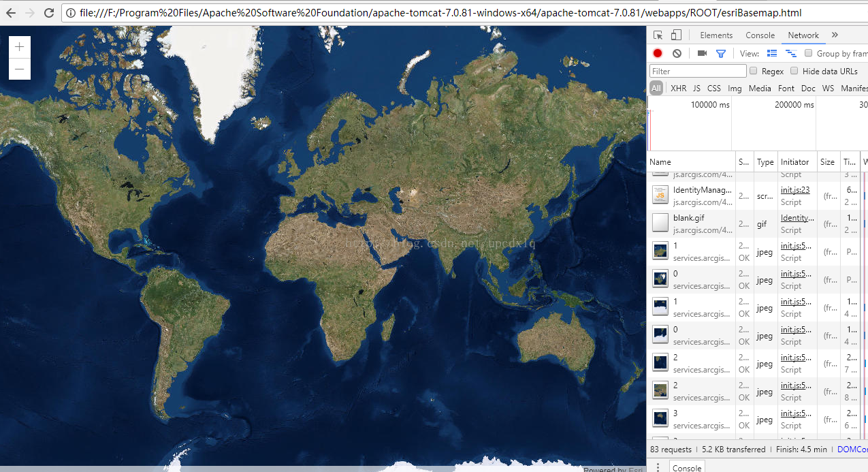Viewport: 868px width, 472px height.
Task: Open the init.js:23 initiator link
Action: 794,190
